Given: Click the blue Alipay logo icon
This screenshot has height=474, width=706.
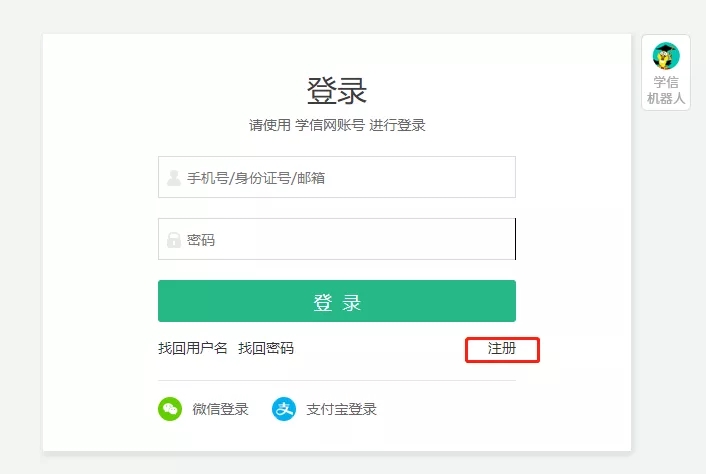Looking at the screenshot, I should pos(284,409).
